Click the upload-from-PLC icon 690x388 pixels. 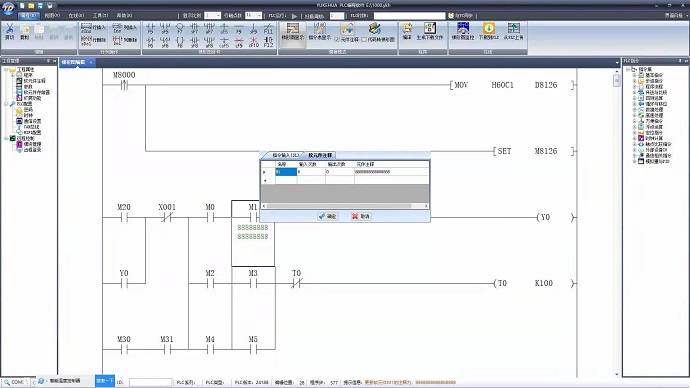[513, 32]
